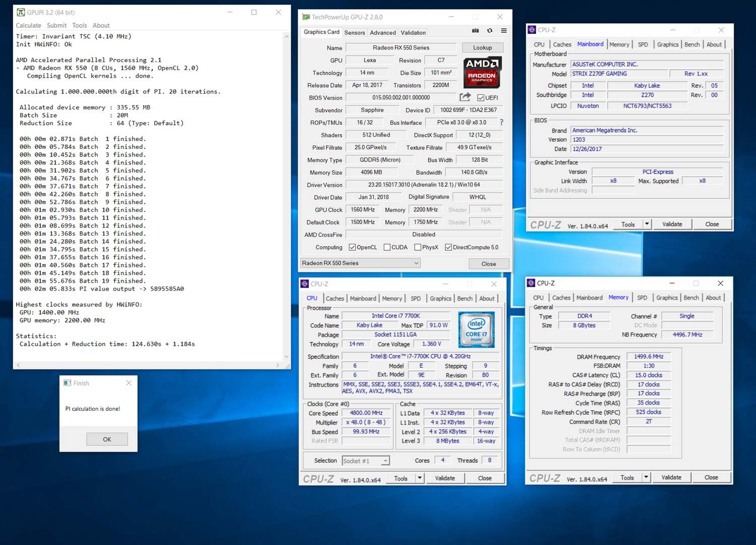Click About tab in Memory CPU-Z window

coord(713,298)
